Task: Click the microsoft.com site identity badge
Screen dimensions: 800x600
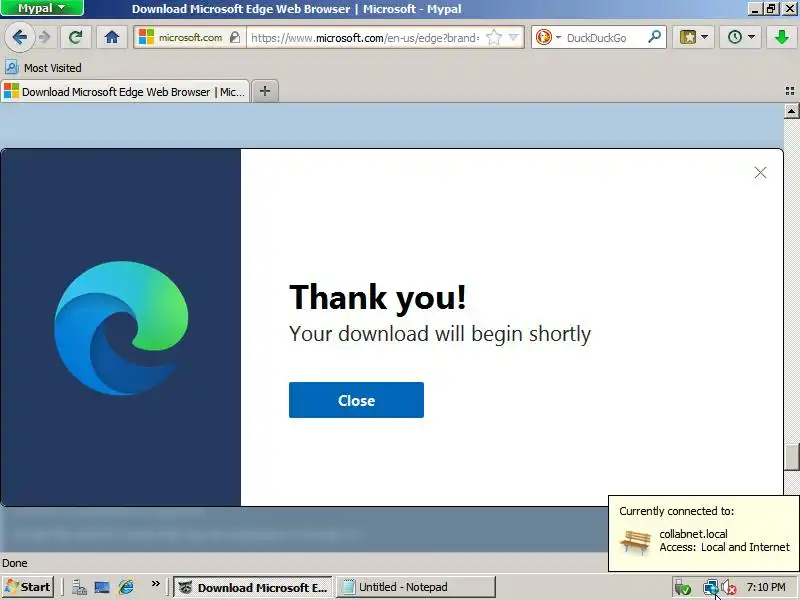Action: [x=190, y=37]
